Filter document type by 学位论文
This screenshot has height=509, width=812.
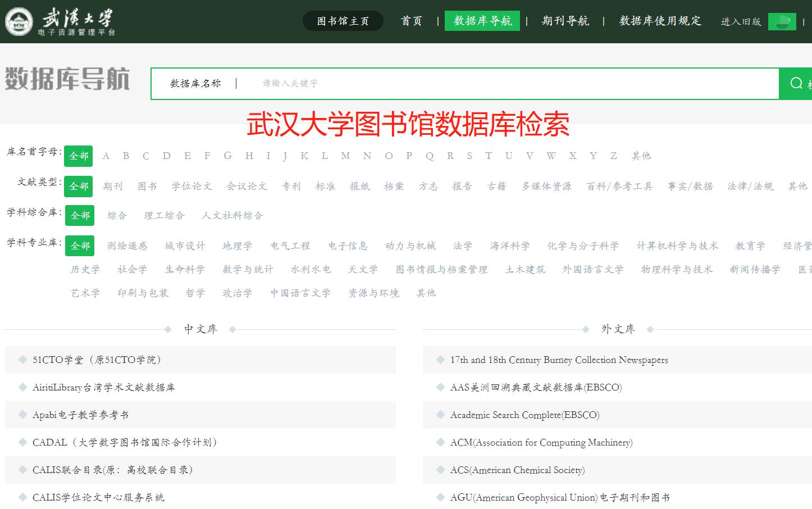tap(191, 186)
